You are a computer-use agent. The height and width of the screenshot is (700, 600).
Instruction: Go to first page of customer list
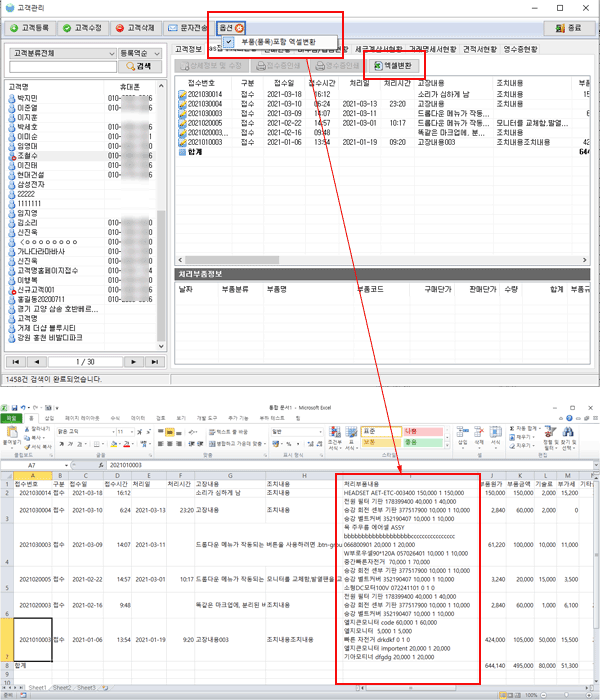(16, 362)
